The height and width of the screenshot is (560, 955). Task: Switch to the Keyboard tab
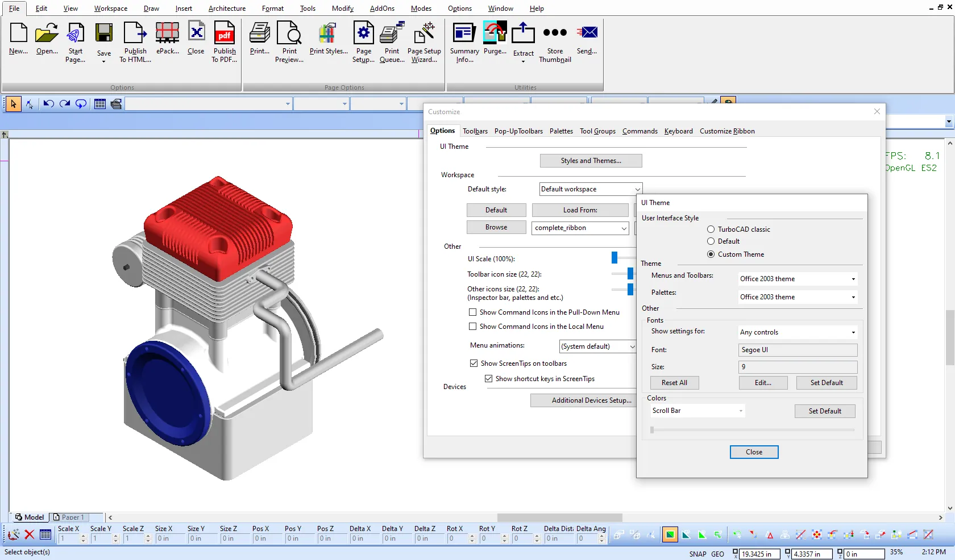(x=678, y=131)
